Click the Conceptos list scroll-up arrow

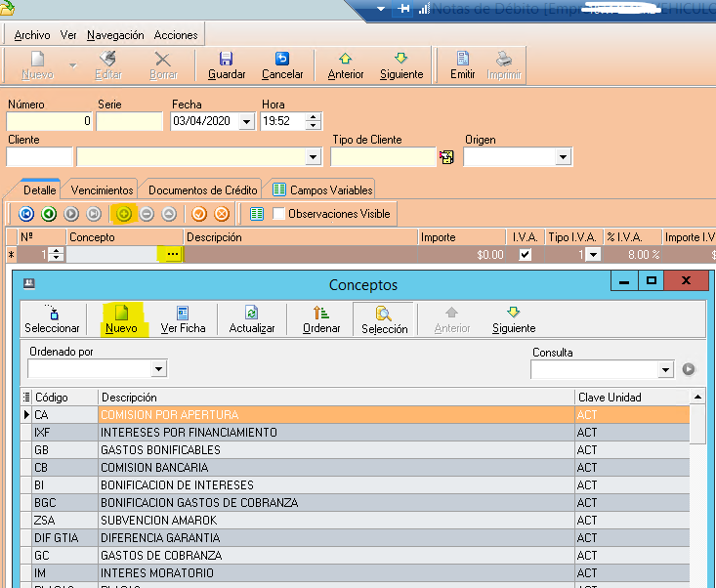697,398
